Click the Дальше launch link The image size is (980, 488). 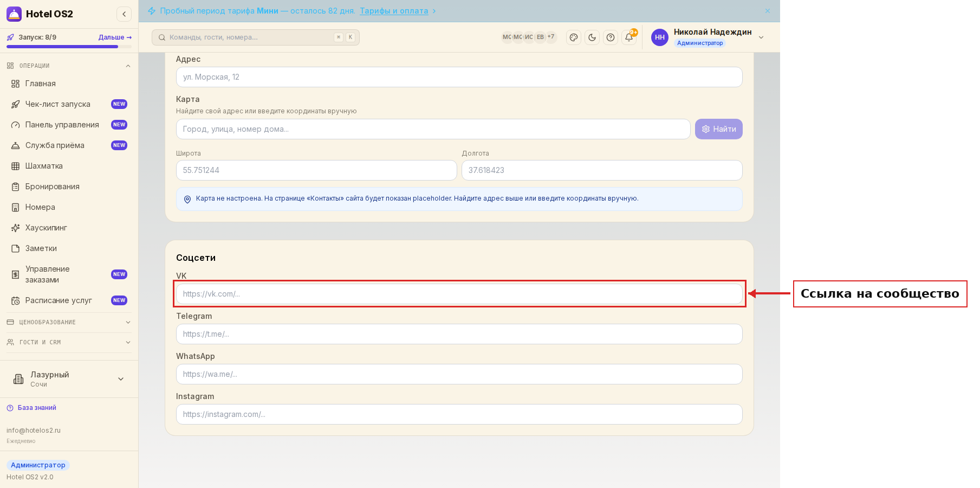(115, 37)
